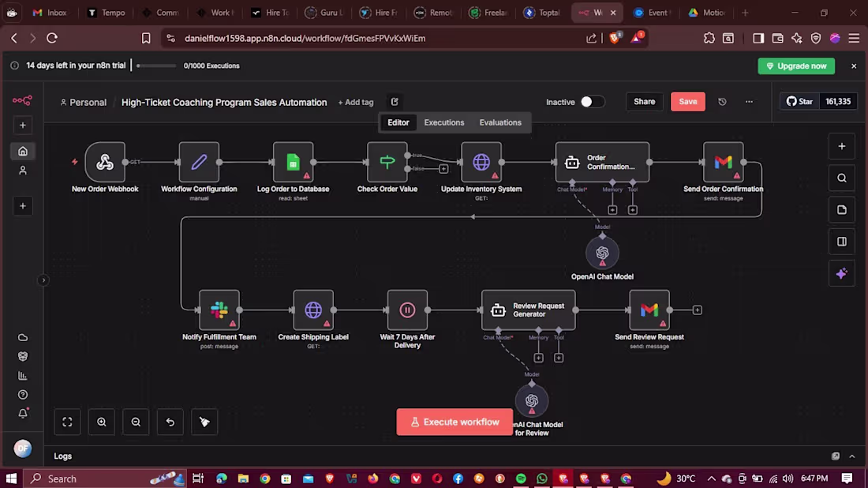Dismiss the trial banner with the X
868x488 pixels.
tap(854, 66)
